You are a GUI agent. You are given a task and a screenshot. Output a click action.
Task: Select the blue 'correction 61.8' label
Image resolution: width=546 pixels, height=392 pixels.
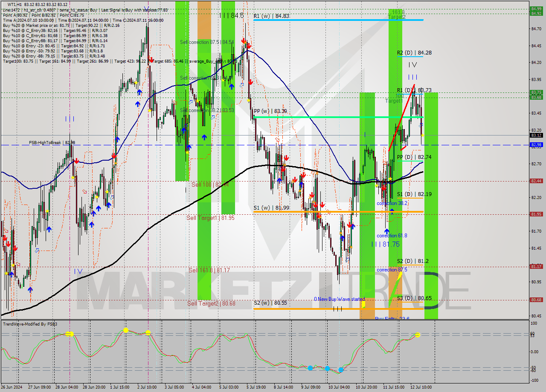(392, 236)
